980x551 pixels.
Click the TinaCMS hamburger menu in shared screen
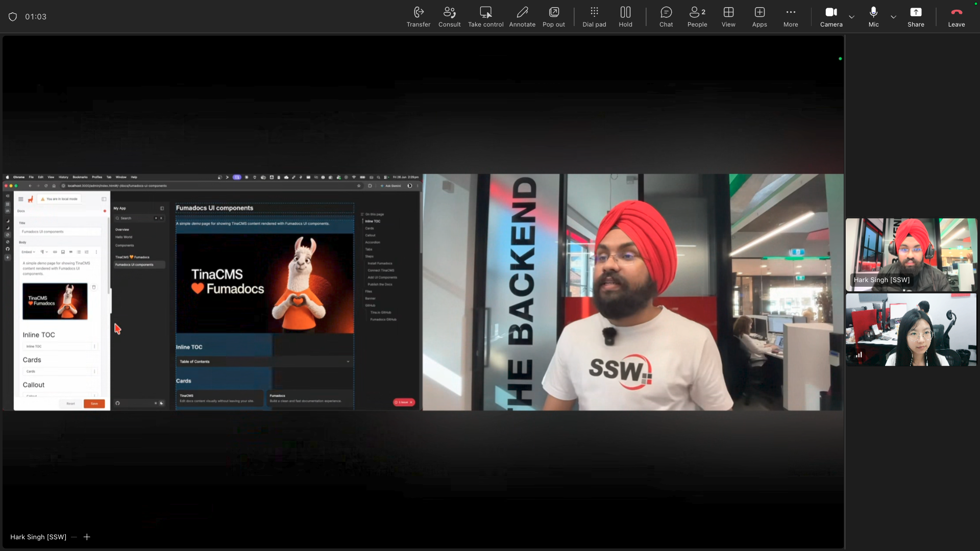point(20,199)
